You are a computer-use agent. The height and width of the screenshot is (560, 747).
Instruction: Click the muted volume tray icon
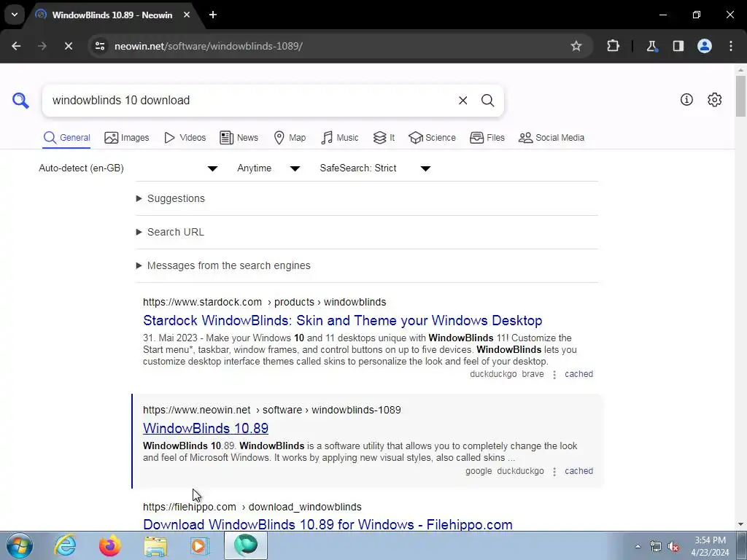tap(673, 547)
